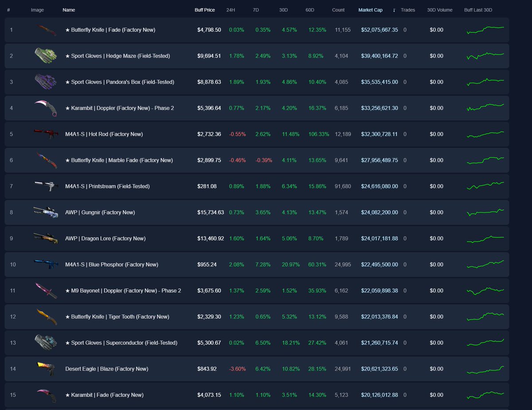The width and height of the screenshot is (532, 410).
Task: Sort by the Count column header
Action: tap(338, 10)
